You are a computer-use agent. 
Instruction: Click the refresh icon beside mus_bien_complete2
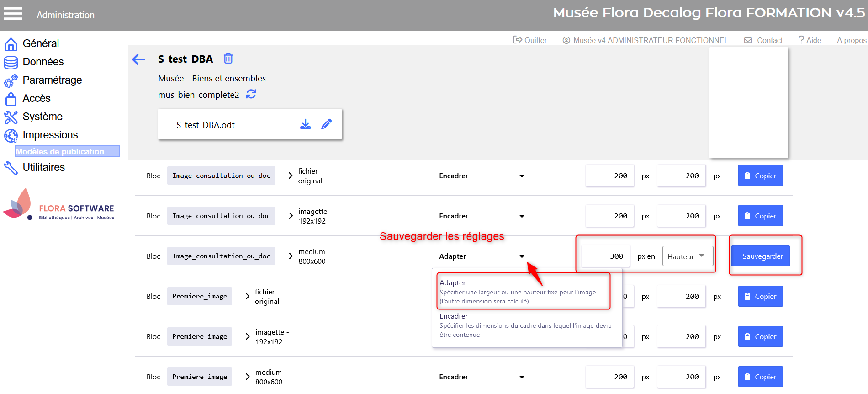click(x=251, y=94)
